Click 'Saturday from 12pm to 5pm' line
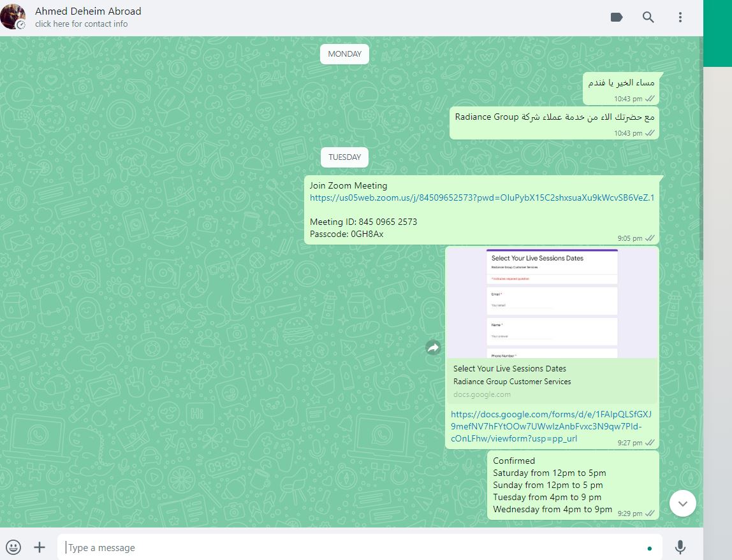The width and height of the screenshot is (732, 560). (x=550, y=473)
